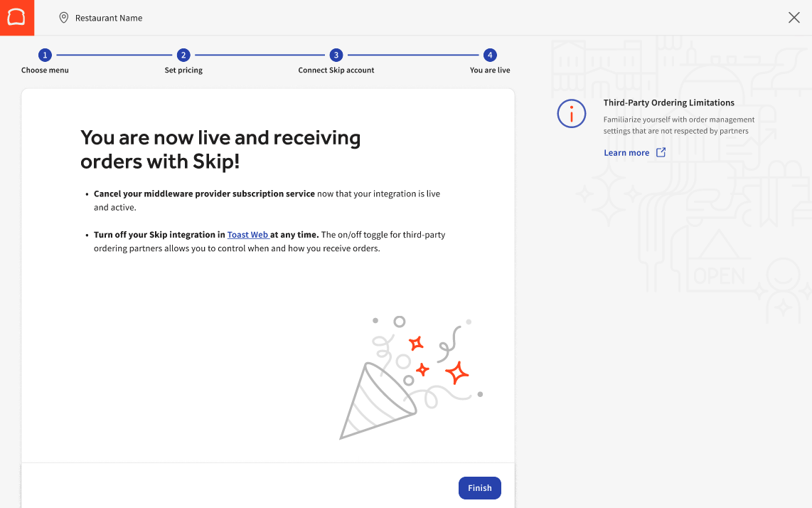Screen dimensions: 812x508
Task: Click the location pin icon
Action: [x=63, y=18]
